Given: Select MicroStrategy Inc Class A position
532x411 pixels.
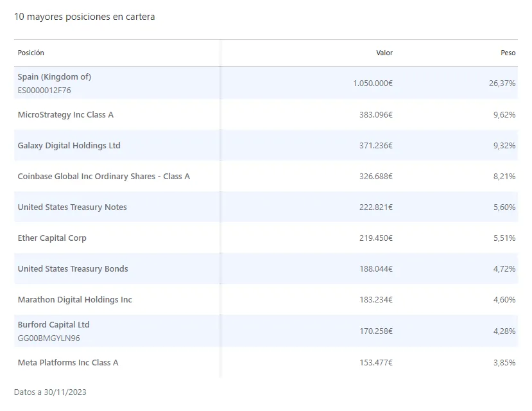Looking at the screenshot, I should 65,115.
